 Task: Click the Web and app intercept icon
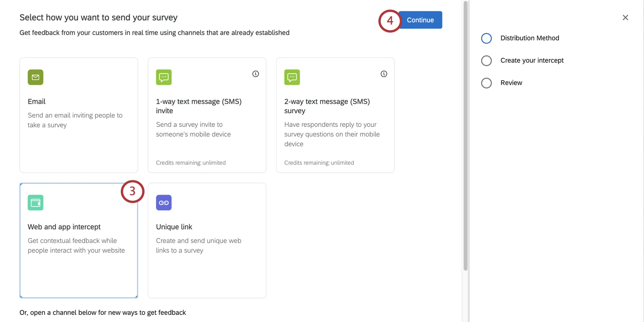pos(36,203)
